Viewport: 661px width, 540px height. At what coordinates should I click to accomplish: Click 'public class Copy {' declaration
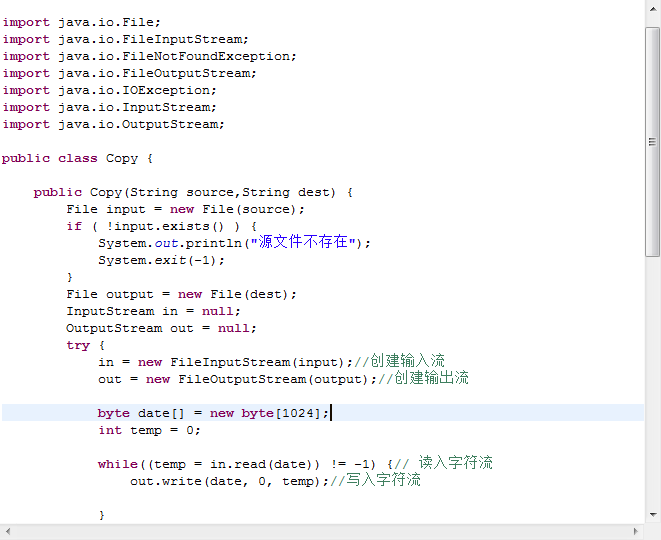coord(77,159)
